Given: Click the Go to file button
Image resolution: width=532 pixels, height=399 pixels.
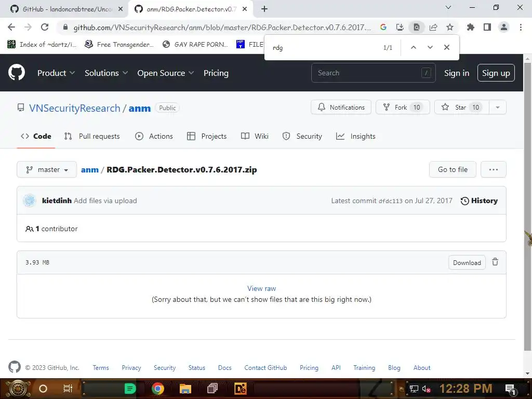Looking at the screenshot, I should tap(453, 170).
